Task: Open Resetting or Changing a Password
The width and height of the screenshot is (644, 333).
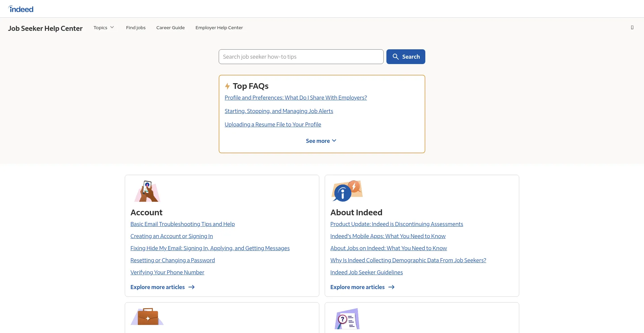Action: coord(172,260)
